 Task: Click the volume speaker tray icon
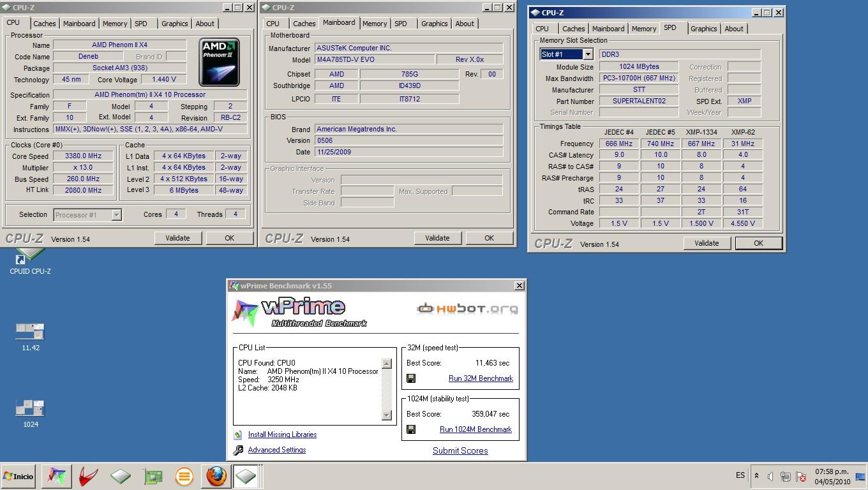tap(771, 476)
